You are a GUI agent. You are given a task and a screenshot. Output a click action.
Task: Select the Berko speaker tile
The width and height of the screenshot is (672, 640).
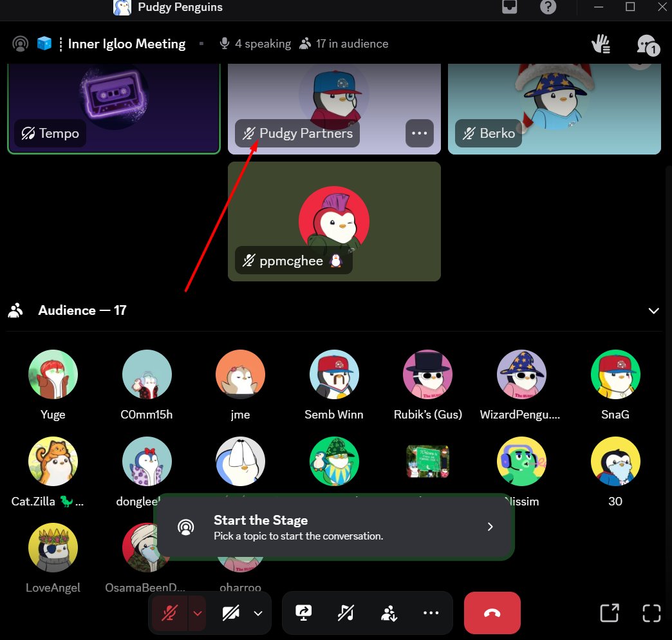(x=554, y=108)
